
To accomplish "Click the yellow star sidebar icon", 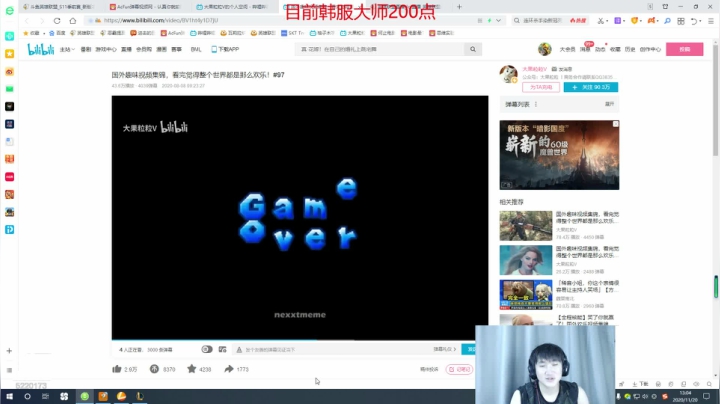I will 9,54.
